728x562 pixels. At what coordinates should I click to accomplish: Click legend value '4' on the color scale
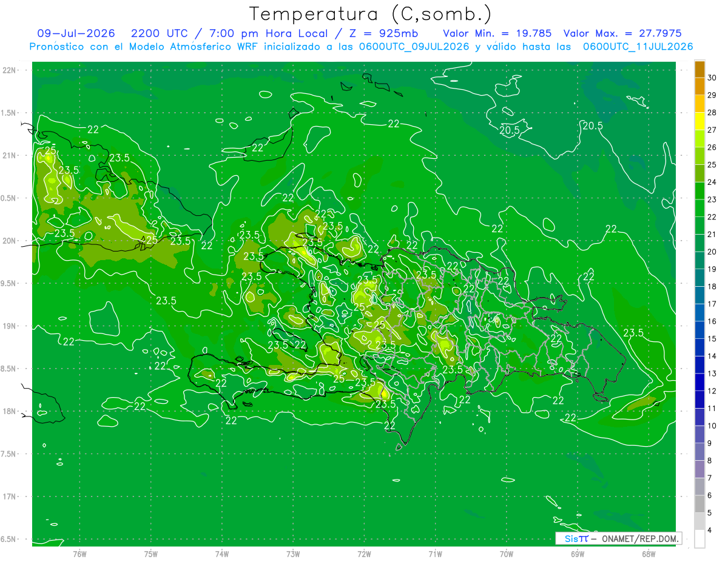[x=710, y=530]
